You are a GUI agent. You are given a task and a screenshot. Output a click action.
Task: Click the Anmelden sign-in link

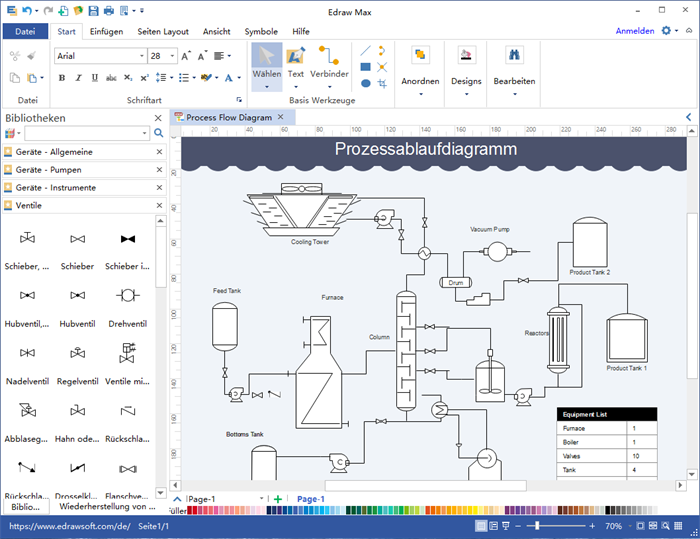click(635, 31)
